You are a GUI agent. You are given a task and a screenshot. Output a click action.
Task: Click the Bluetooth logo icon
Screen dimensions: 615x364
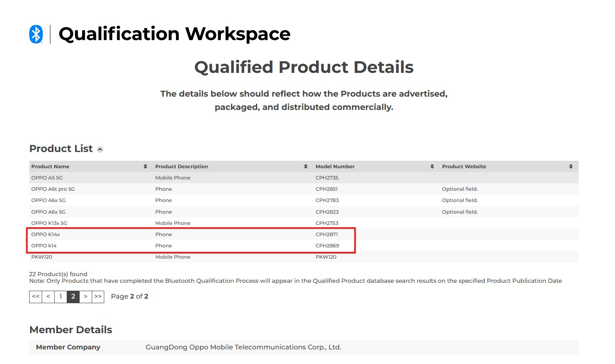point(36,32)
